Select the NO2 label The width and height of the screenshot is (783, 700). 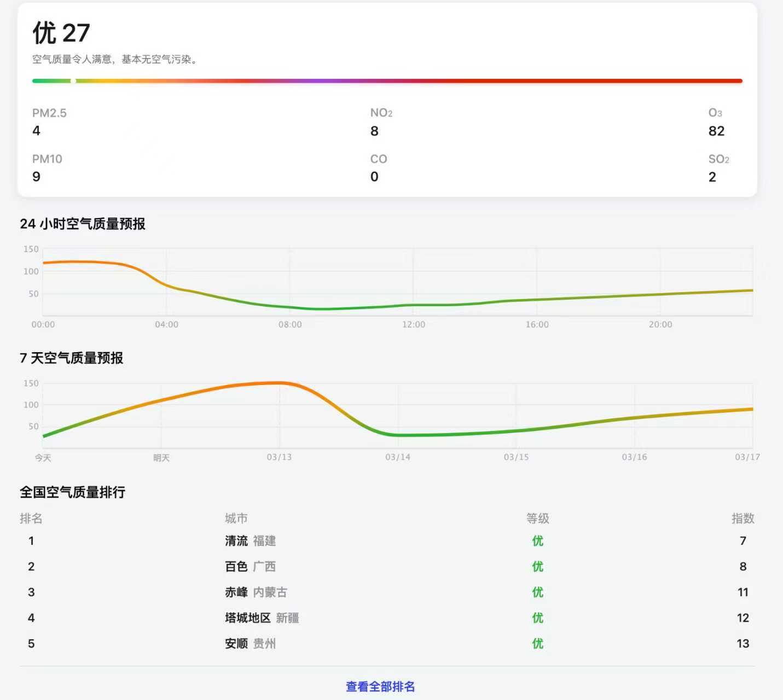[x=381, y=113]
